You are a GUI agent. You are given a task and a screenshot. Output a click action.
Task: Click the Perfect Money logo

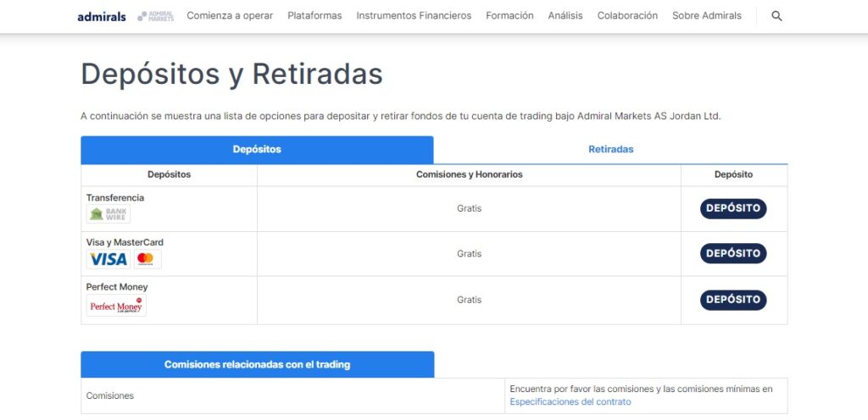116,305
